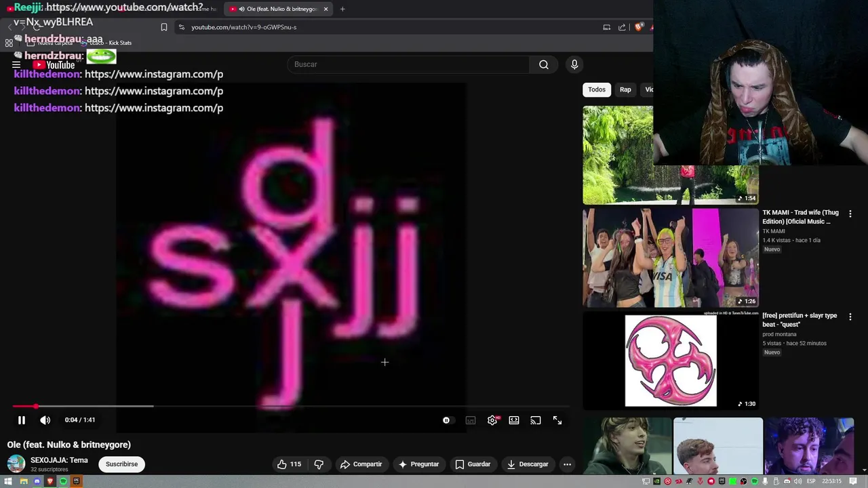The image size is (868, 488).
Task: Open Discord from the taskbar
Action: (x=37, y=481)
